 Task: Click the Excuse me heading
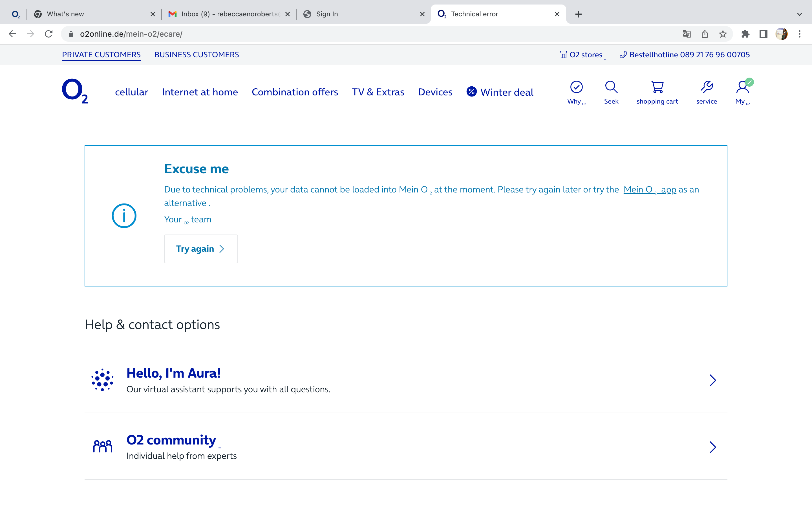[x=196, y=169]
